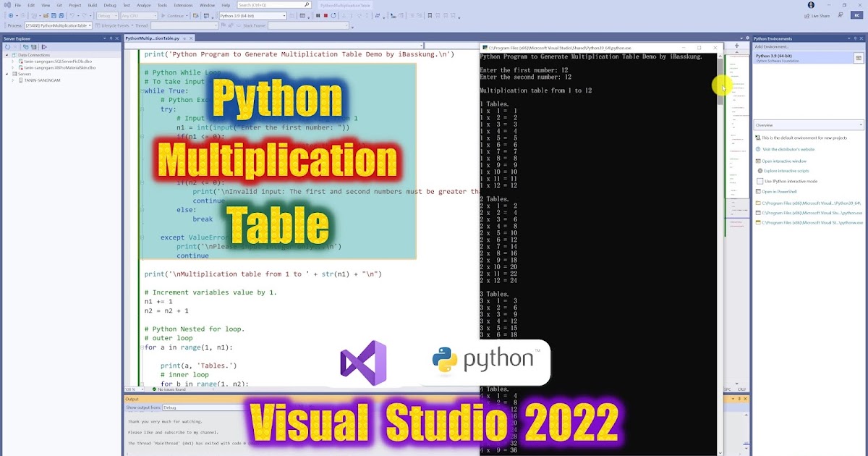Open the Debug menu
Screen dimensions: 868x456
(x=109, y=5)
